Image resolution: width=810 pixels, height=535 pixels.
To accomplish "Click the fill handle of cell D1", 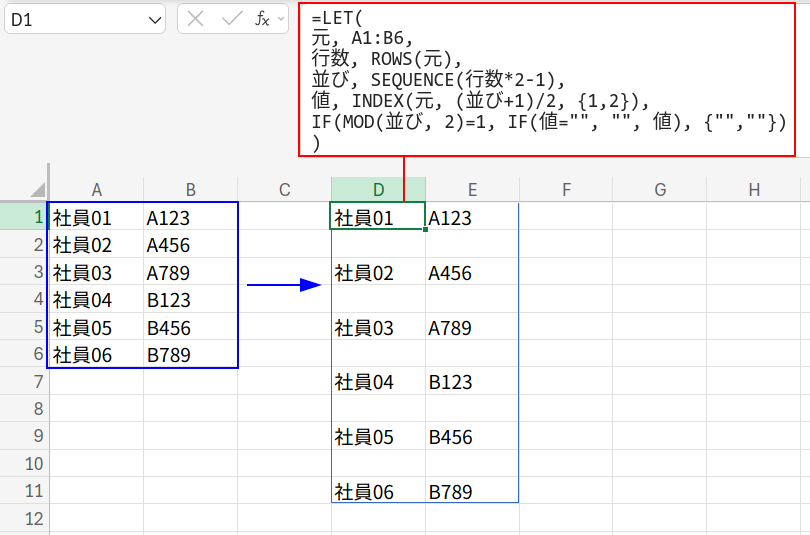I will point(426,230).
